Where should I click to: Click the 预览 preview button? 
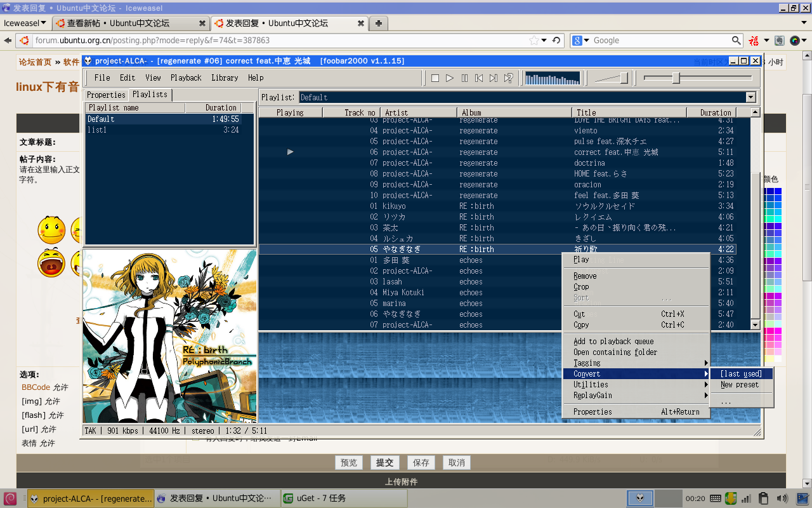(x=349, y=463)
